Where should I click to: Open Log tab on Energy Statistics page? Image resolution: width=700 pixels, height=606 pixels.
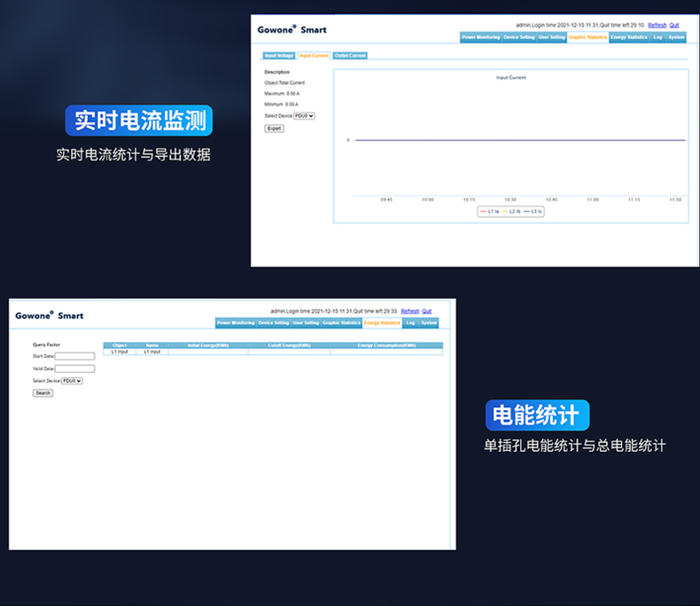(x=410, y=323)
